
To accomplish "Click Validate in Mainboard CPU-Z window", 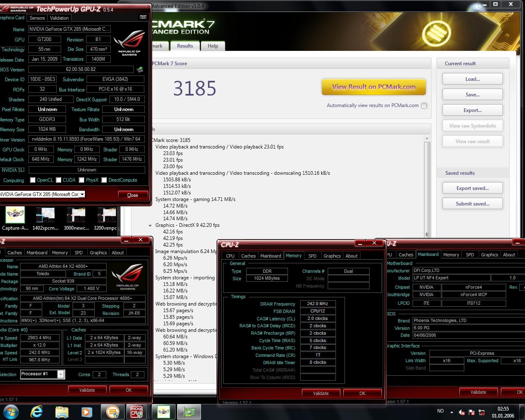I will click(x=478, y=392).
